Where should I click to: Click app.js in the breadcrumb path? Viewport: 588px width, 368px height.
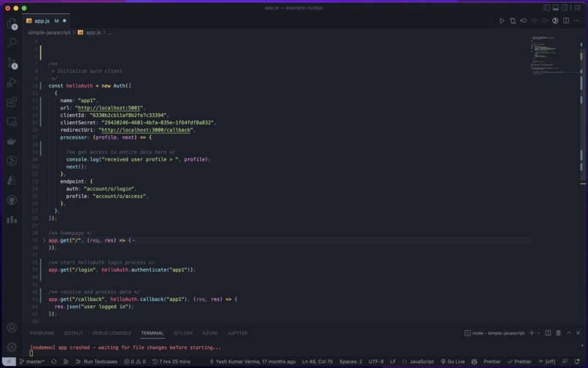93,33
